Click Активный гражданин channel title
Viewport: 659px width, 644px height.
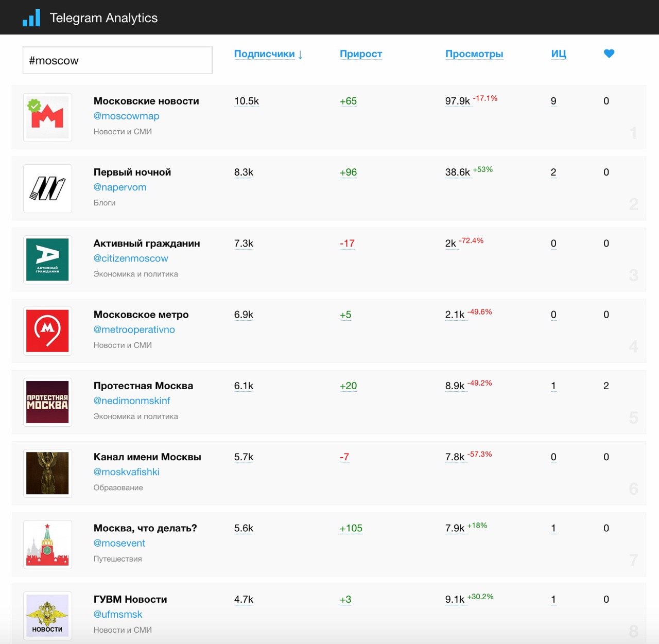pyautogui.click(x=147, y=243)
